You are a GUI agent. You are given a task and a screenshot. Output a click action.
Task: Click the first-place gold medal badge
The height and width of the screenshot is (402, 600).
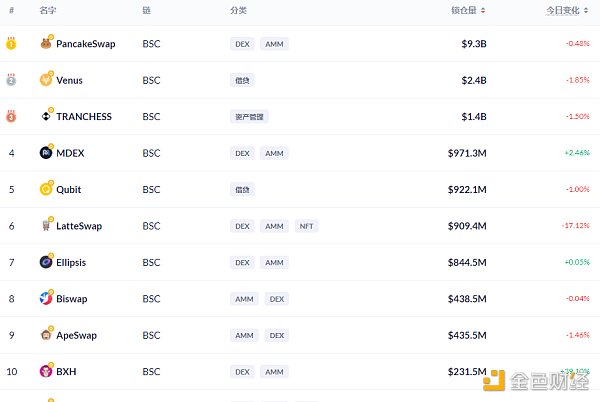pos(11,44)
